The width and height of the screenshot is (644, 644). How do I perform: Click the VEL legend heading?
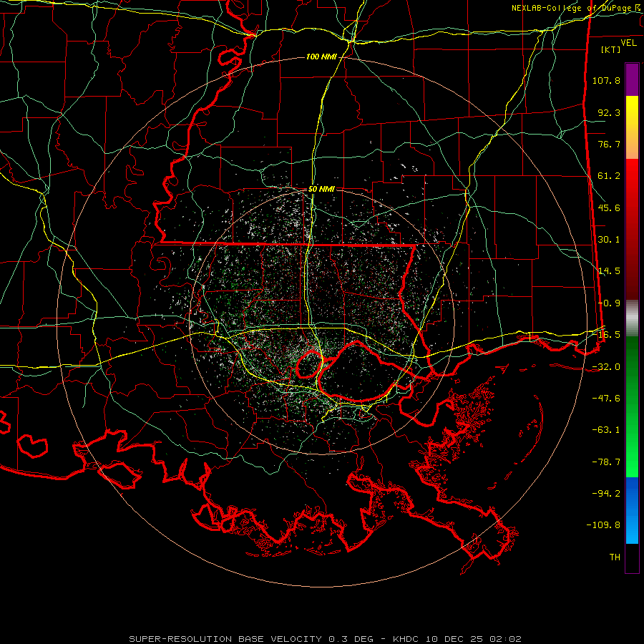[628, 43]
